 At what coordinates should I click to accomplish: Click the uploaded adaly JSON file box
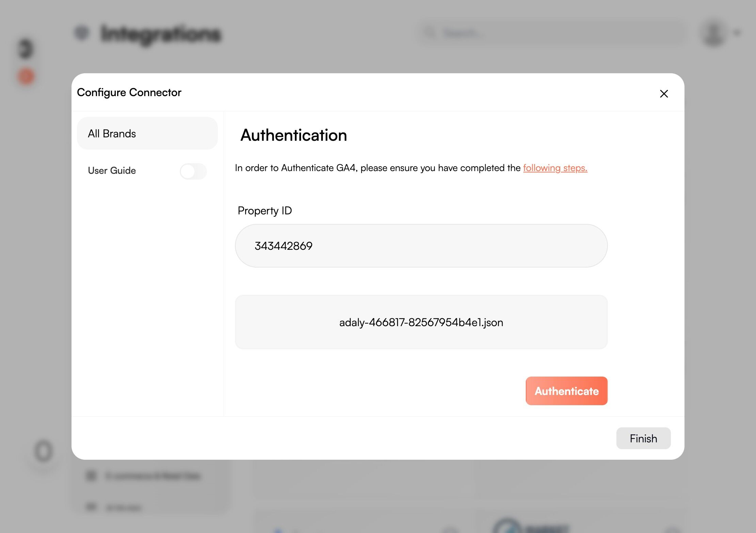421,322
